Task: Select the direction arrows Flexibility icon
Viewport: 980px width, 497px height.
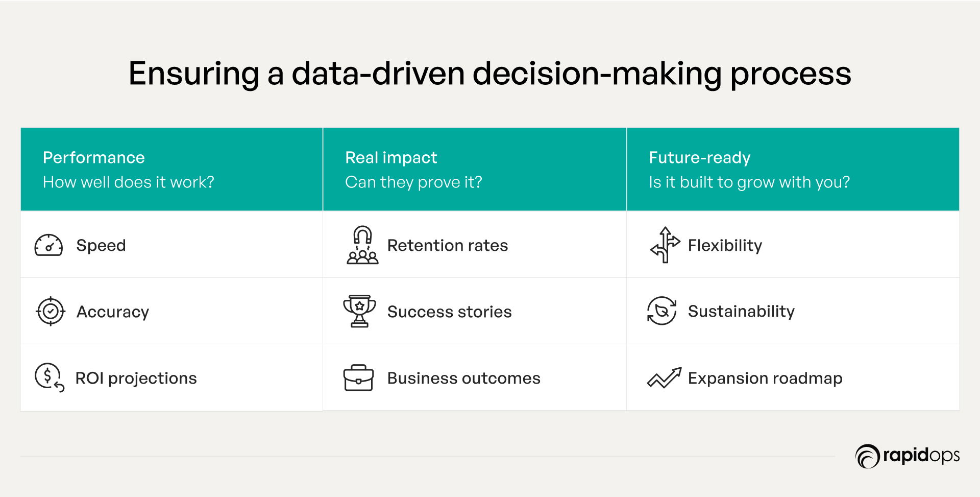Action: point(665,245)
